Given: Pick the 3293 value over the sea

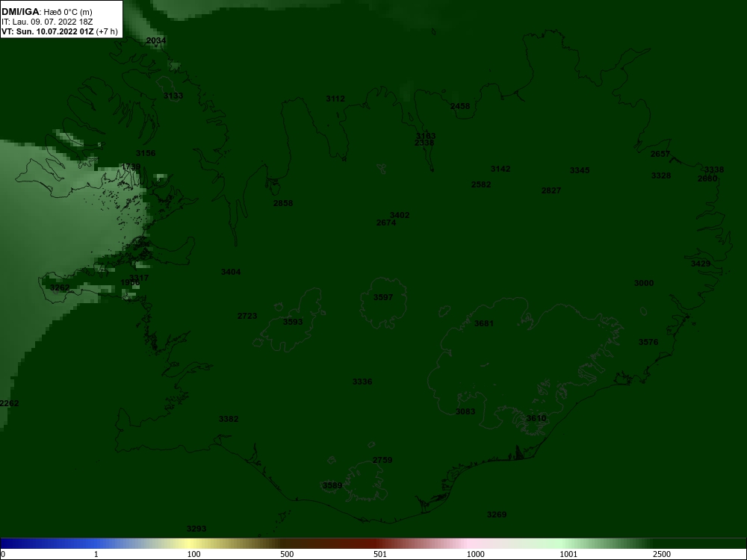Looking at the screenshot, I should tap(196, 529).
